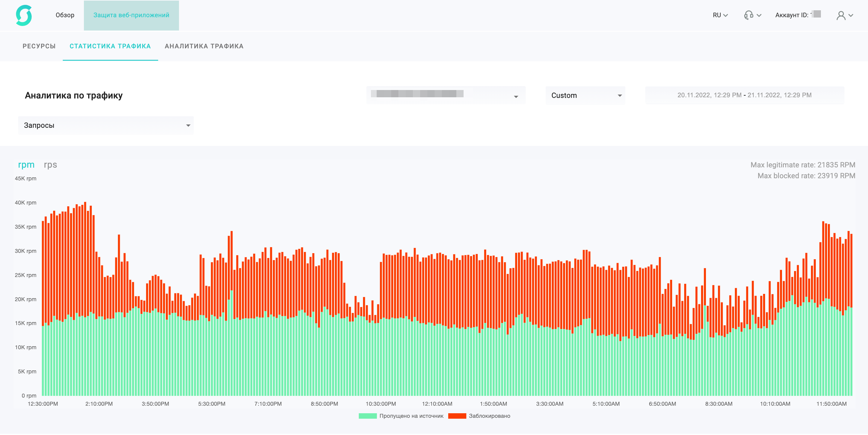Open the user profile icon menu

[x=841, y=15]
